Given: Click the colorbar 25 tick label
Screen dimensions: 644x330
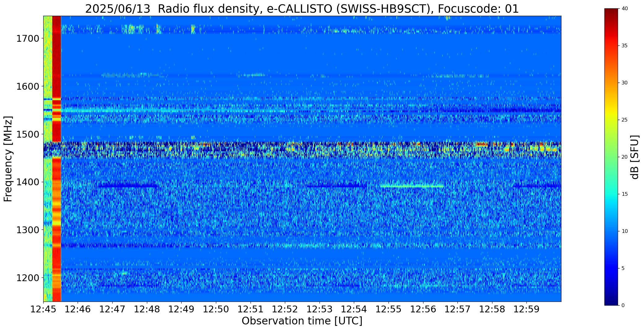Looking at the screenshot, I should pyautogui.click(x=625, y=120).
